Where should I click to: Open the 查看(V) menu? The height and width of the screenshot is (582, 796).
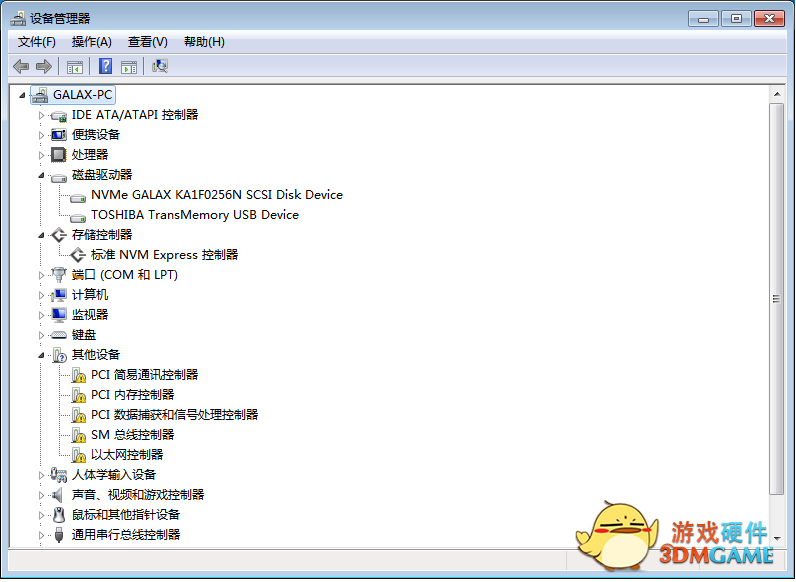(x=147, y=42)
